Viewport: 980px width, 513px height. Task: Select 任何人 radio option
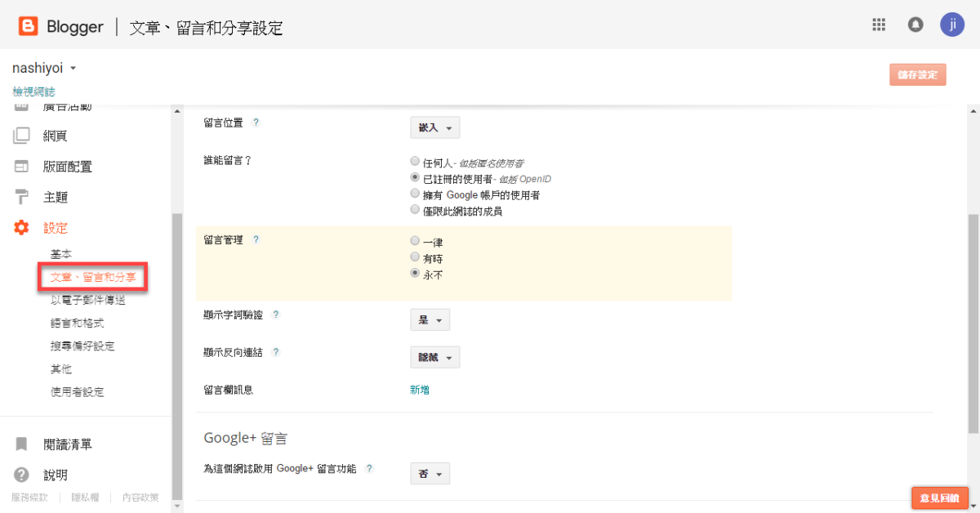click(x=415, y=162)
